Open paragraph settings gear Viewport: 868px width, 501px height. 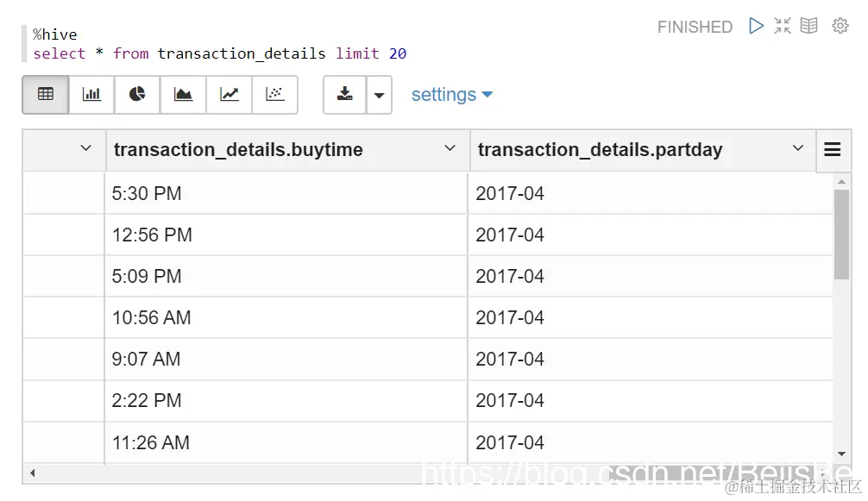(840, 26)
